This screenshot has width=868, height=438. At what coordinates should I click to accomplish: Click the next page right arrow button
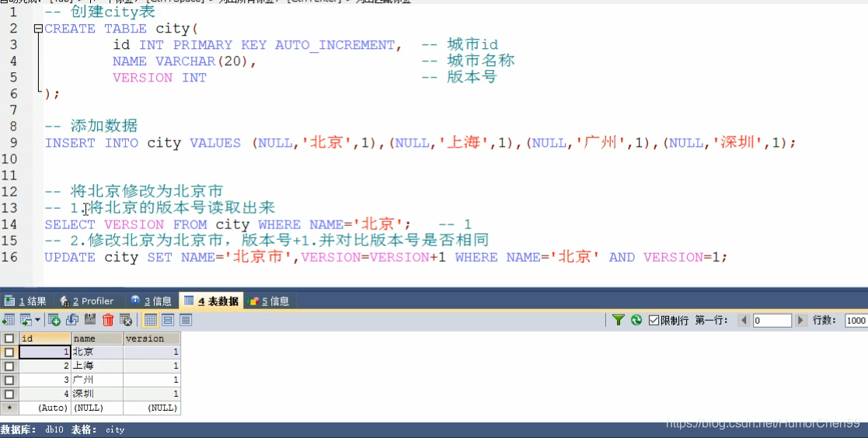click(x=800, y=320)
